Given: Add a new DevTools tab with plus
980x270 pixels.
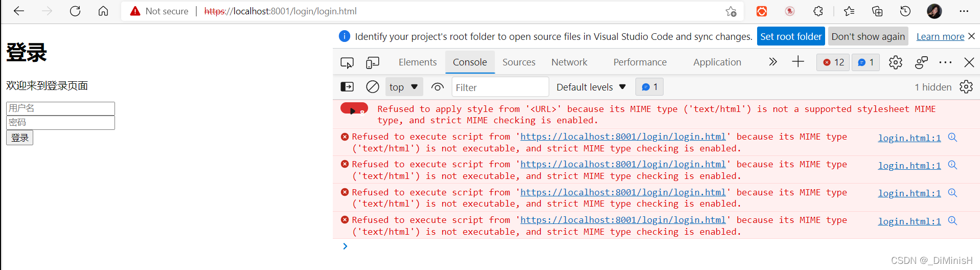Looking at the screenshot, I should coord(798,62).
